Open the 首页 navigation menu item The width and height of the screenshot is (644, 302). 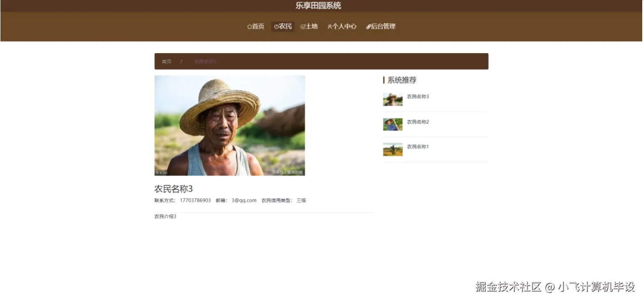[x=256, y=27]
